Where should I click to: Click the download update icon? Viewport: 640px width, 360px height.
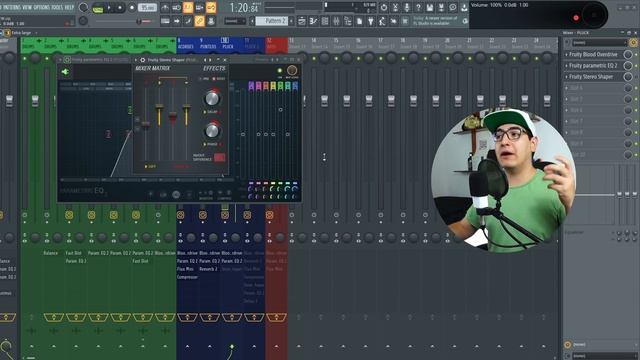click(464, 8)
